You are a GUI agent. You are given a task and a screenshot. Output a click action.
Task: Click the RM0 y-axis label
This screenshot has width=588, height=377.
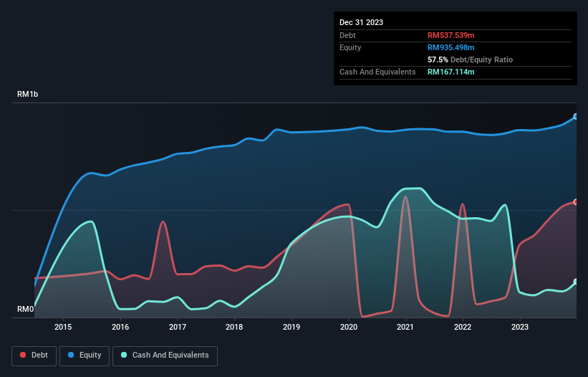tap(25, 309)
